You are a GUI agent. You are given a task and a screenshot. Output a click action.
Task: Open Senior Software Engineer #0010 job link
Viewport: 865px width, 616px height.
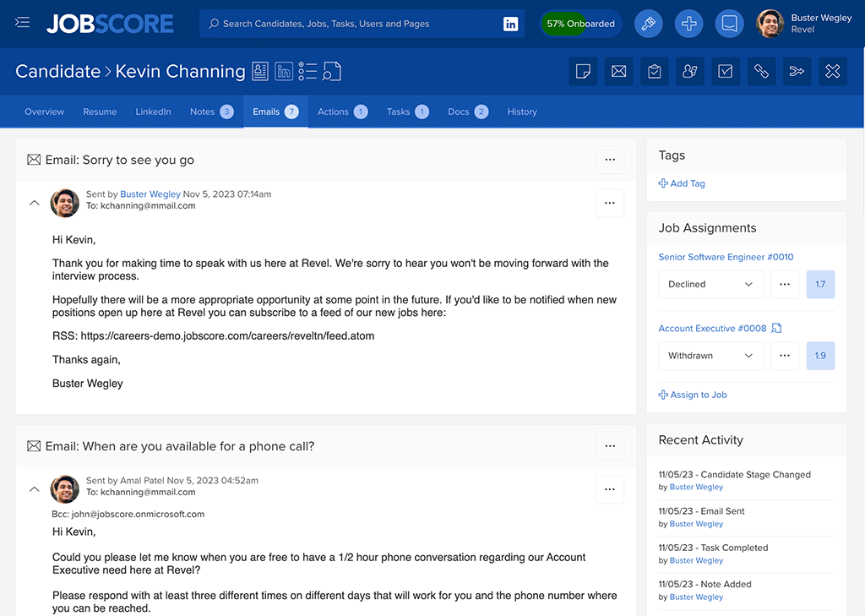[x=726, y=257]
